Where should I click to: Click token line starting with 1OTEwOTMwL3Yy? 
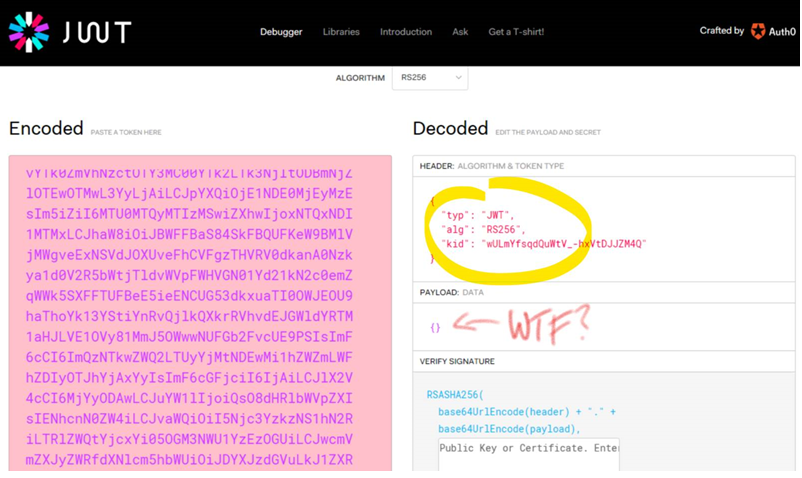189,194
